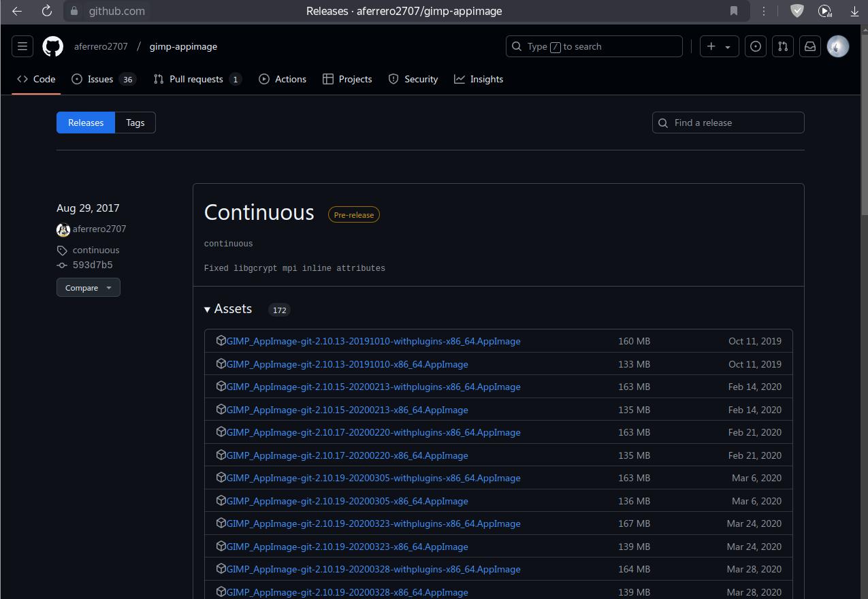The image size is (868, 599).
Task: Download GIMP 2.10.19-20200323-x86_64.AppImage
Action: [x=347, y=547]
